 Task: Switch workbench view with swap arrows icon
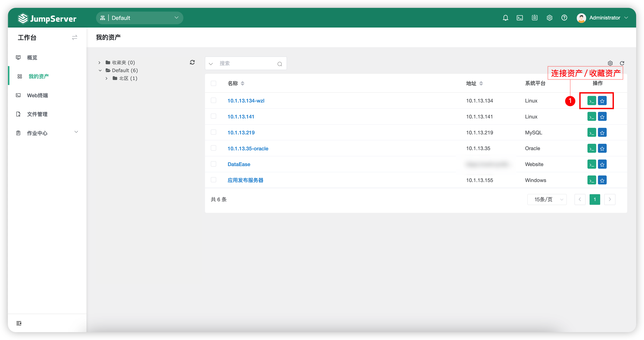point(74,38)
